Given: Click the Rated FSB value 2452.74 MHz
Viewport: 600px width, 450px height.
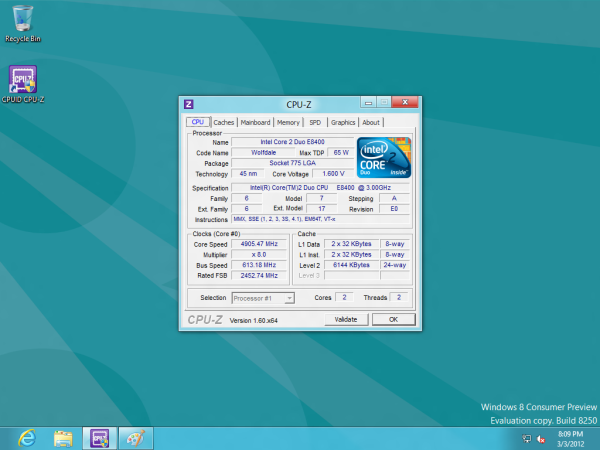Looking at the screenshot, I should pos(259,276).
